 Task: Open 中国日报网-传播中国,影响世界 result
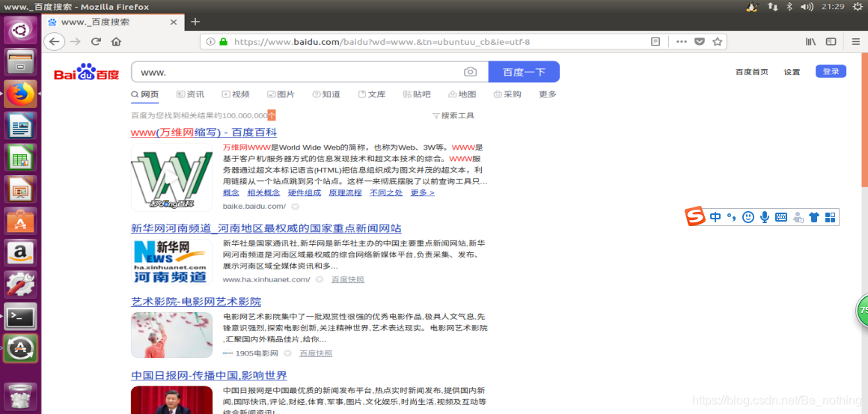click(x=210, y=376)
